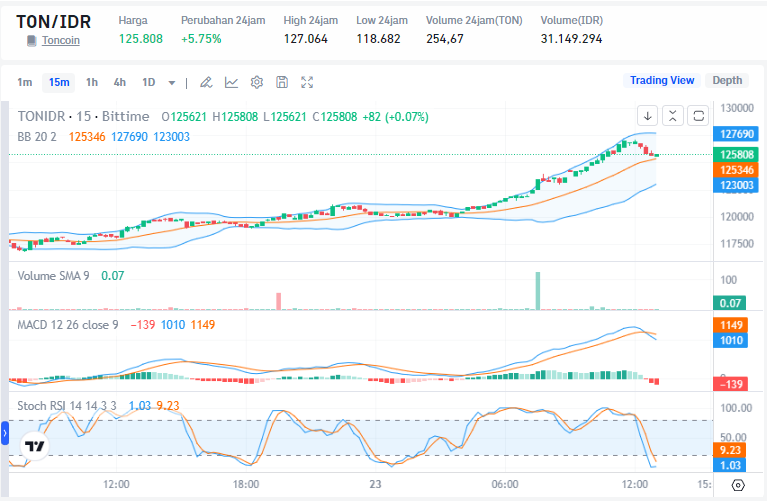Click the 06:00 time axis label
Image resolution: width=767 pixels, height=501 pixels.
tap(505, 484)
